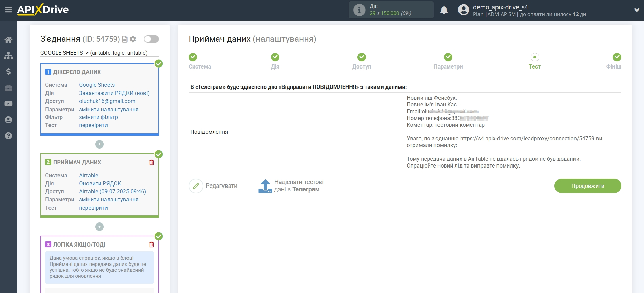Open the hamburger menu
Viewport: 644px width, 293px height.
click(8, 10)
